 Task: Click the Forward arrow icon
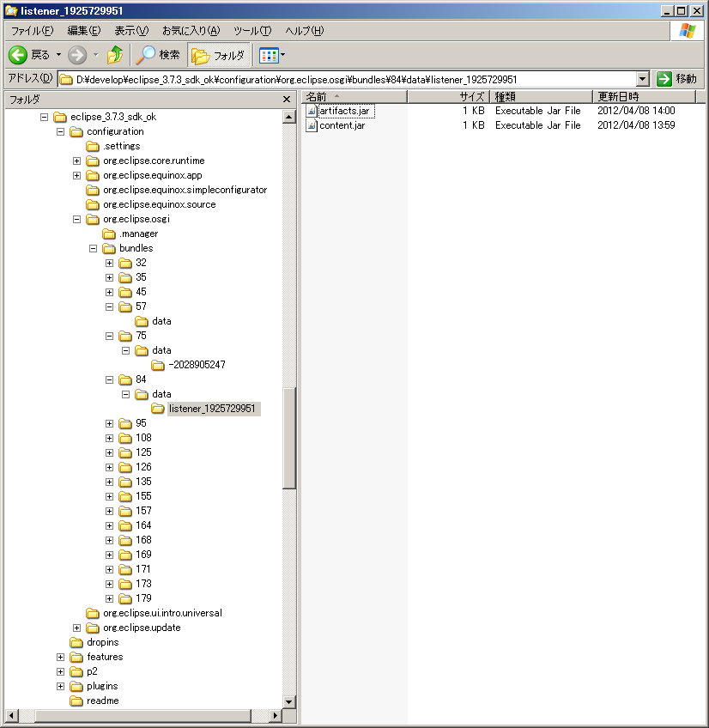[77, 55]
